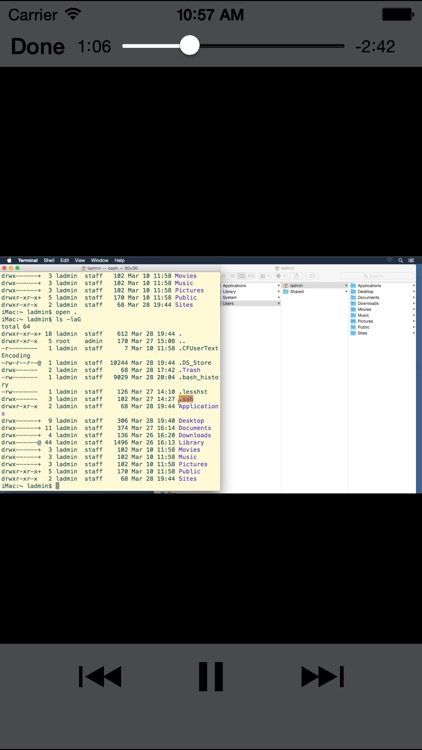Skip back with the previous track icon
422x750 pixels.
(100, 676)
